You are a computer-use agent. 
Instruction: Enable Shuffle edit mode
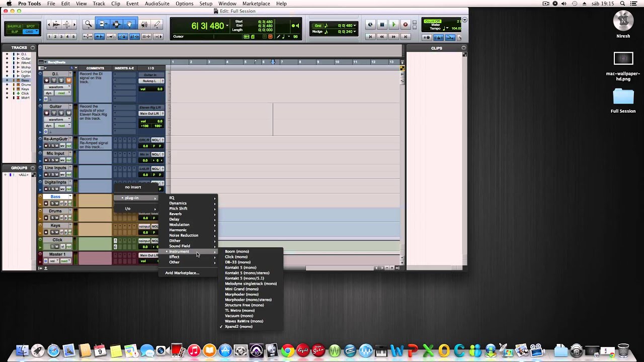[14, 26]
